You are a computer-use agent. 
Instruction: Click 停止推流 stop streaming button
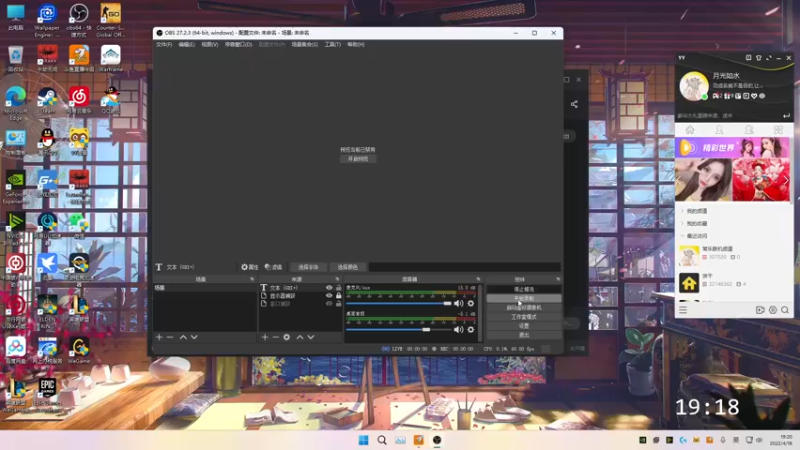pyautogui.click(x=524, y=289)
